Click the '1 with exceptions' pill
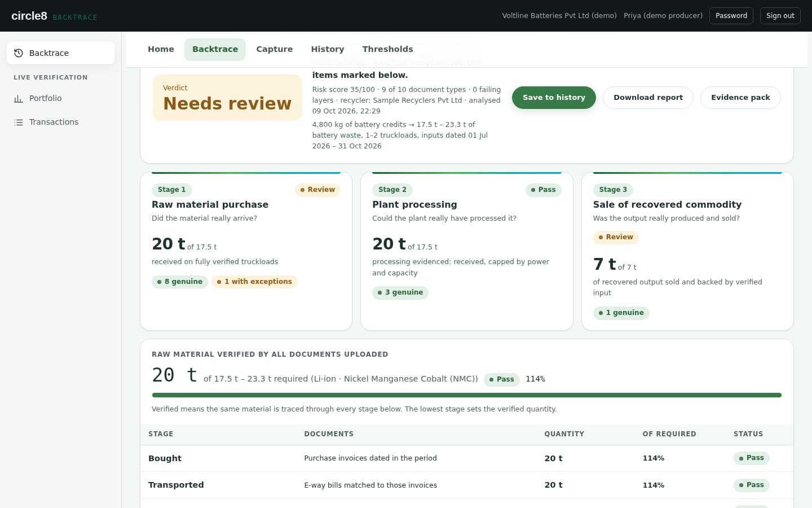812x508 pixels. (254, 282)
